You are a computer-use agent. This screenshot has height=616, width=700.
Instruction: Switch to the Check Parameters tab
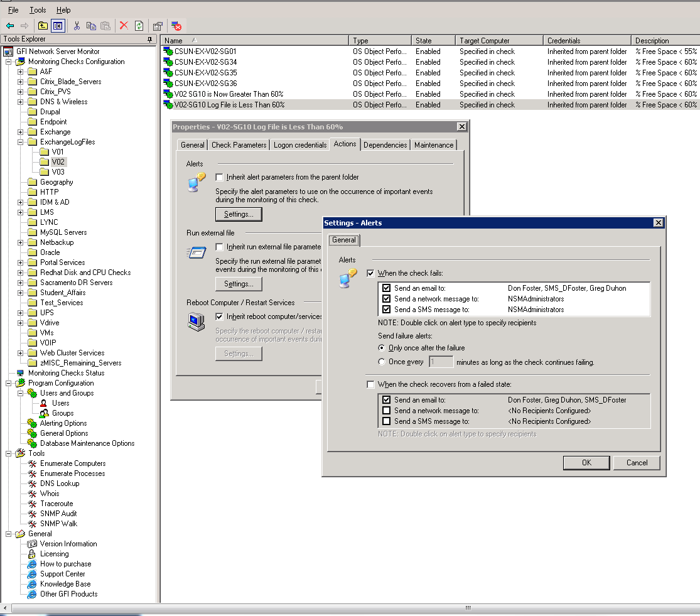(239, 145)
